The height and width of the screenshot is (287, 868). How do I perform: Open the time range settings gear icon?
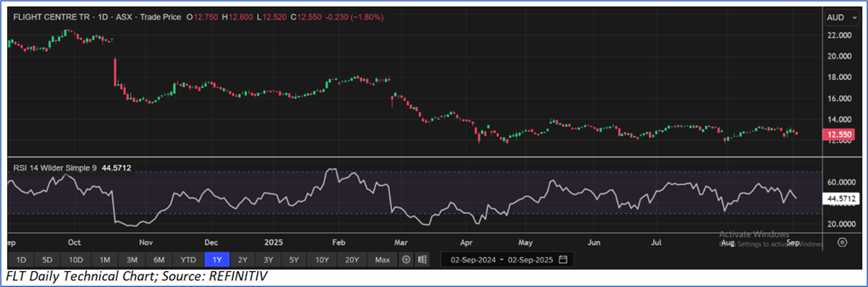tap(406, 259)
